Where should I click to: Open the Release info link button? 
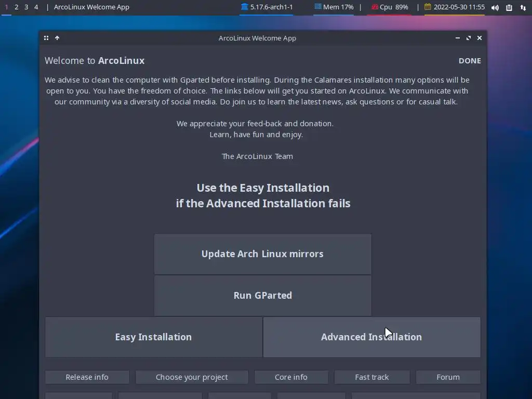click(x=87, y=377)
